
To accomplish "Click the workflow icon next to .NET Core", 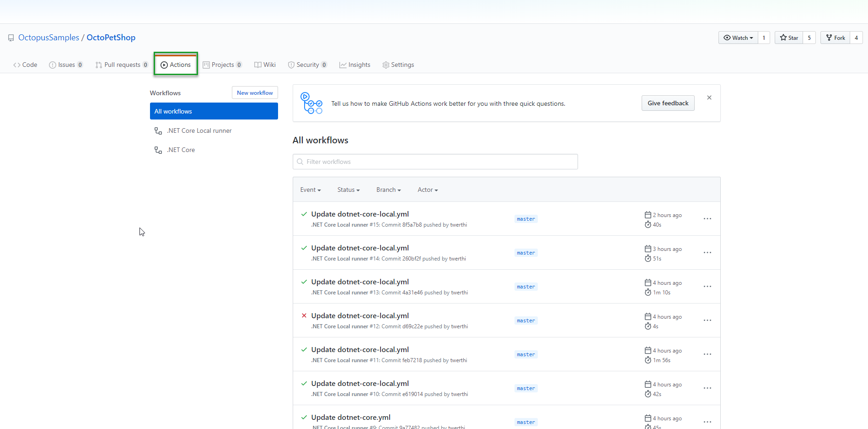I will 158,150.
